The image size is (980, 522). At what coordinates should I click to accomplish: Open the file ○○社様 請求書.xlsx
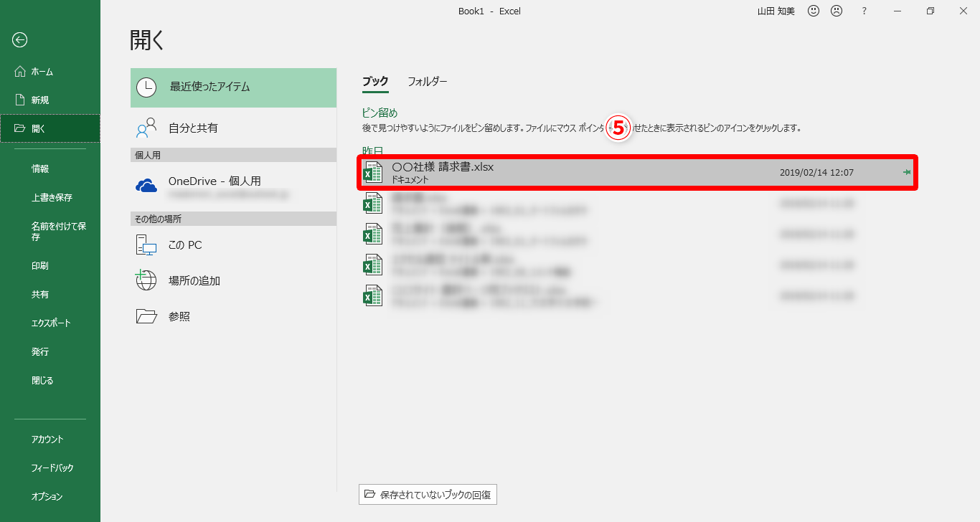pos(638,173)
